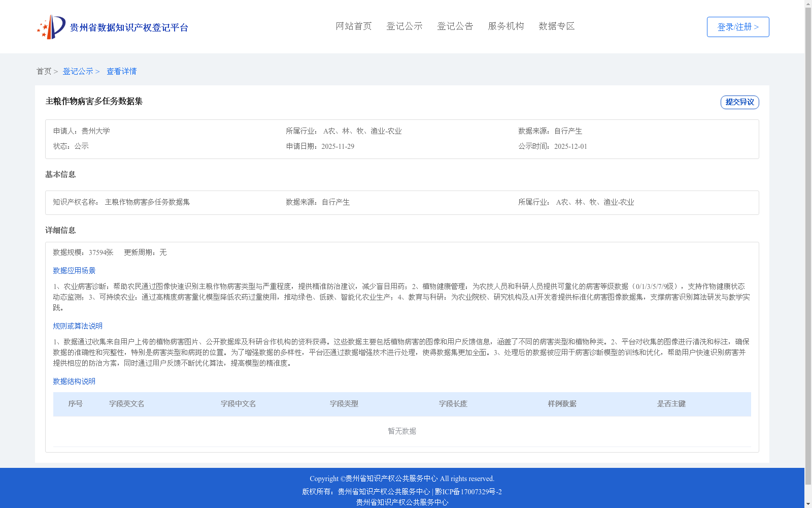Image resolution: width=812 pixels, height=508 pixels.
Task: Click the platform title 贵州省数据知识产权登记平台
Action: tap(129, 27)
